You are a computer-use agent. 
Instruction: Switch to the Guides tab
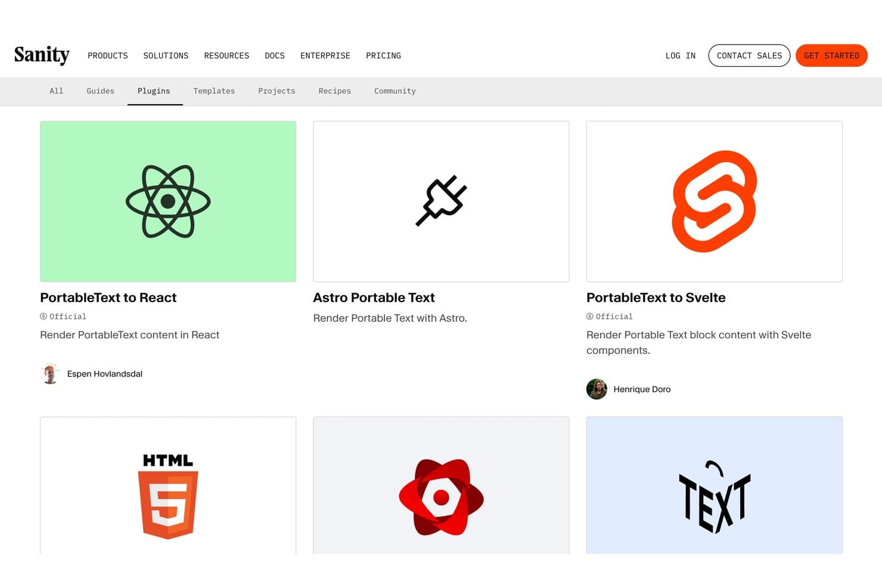click(x=100, y=91)
